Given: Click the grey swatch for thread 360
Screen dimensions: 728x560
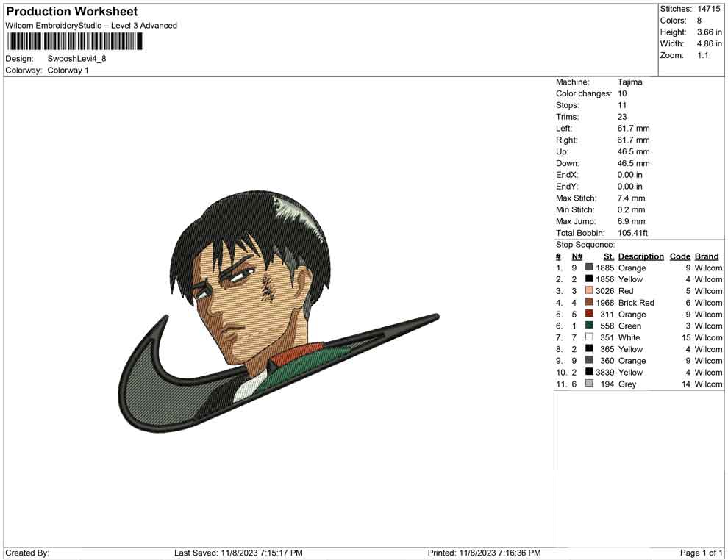Looking at the screenshot, I should point(589,360).
